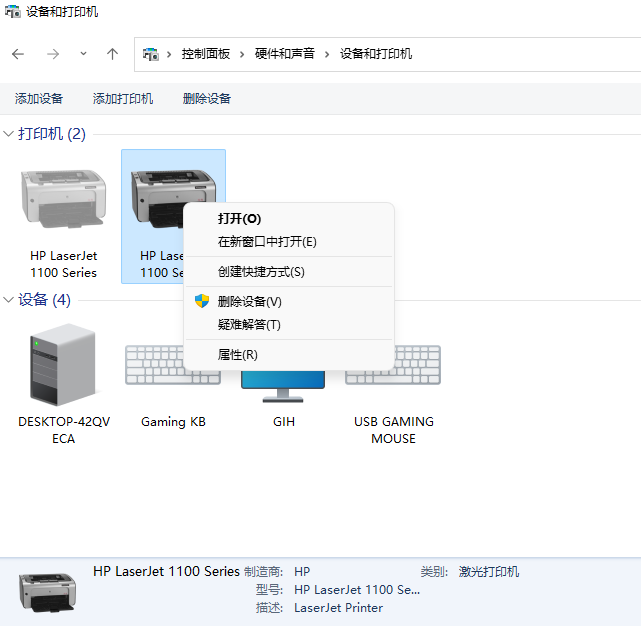Collapse the 设备 (4) group
The width and height of the screenshot is (641, 626).
[x=8, y=300]
